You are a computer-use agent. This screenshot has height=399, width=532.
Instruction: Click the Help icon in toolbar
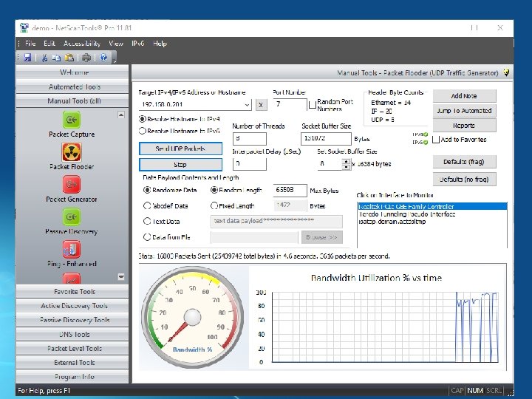[103, 58]
